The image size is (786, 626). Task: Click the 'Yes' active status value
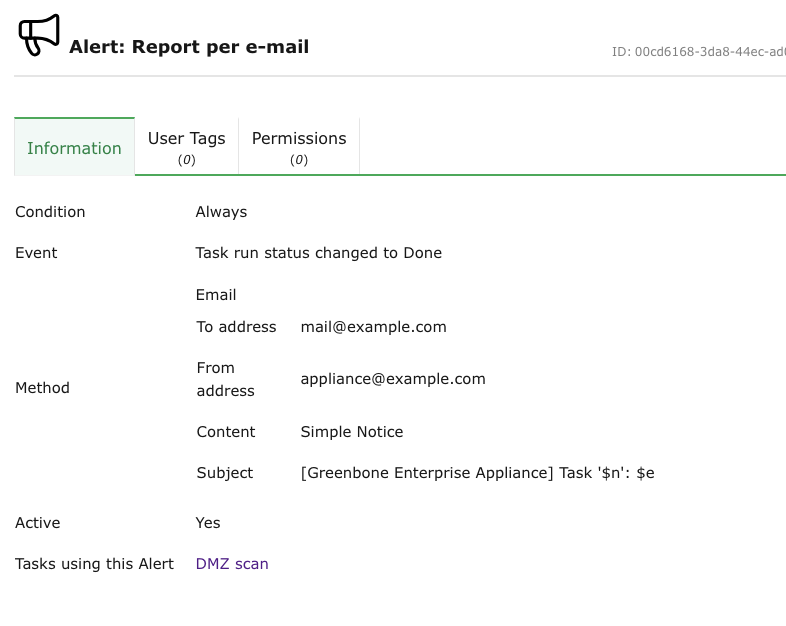pos(208,523)
